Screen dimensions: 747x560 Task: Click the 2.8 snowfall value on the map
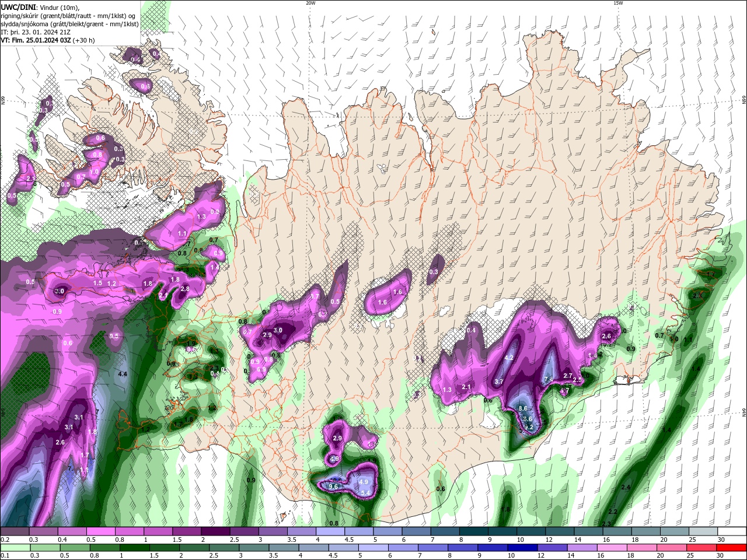pyautogui.click(x=185, y=289)
